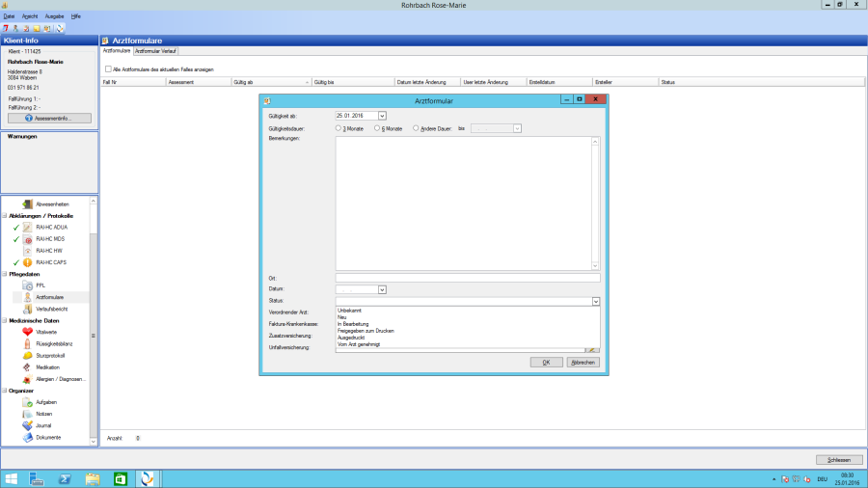The height and width of the screenshot is (488, 868).
Task: Select 6 Monate validity radio button
Action: point(377,128)
